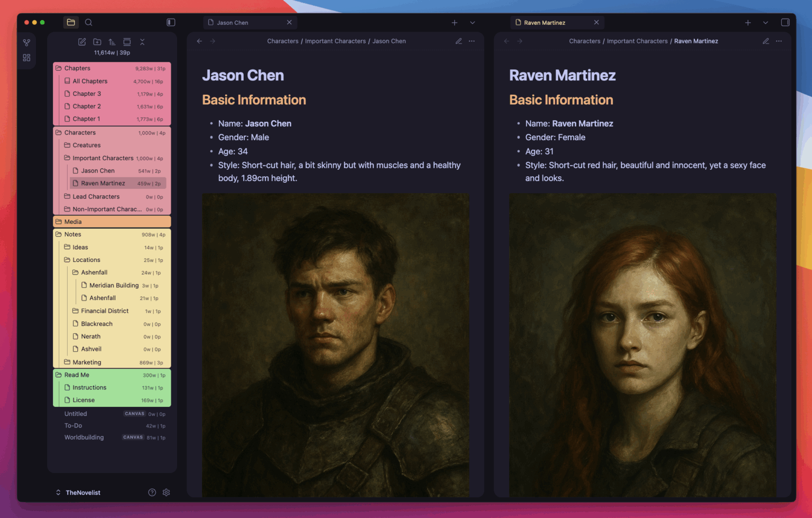Open the Worldbuilding canvas file
The image size is (812, 518).
pyautogui.click(x=84, y=438)
